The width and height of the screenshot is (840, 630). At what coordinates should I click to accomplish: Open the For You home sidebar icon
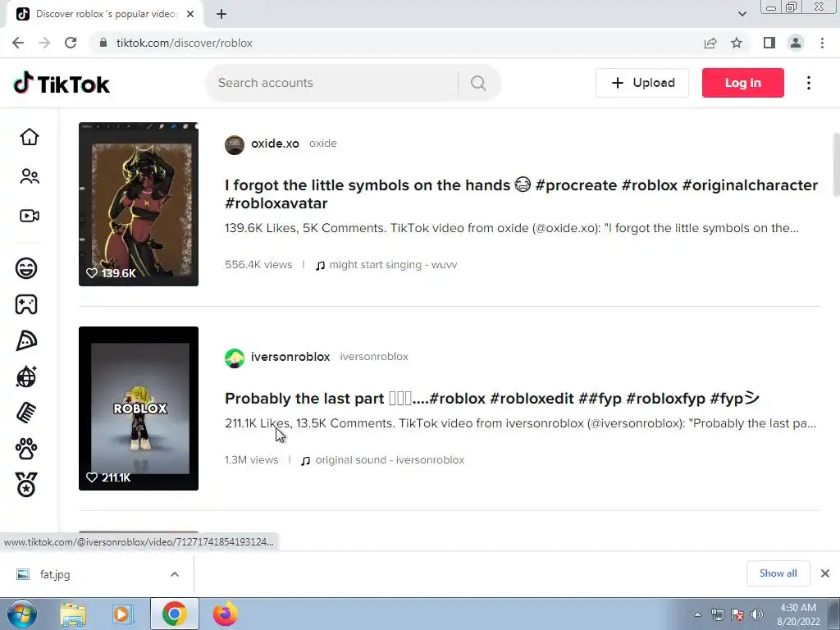coord(30,137)
